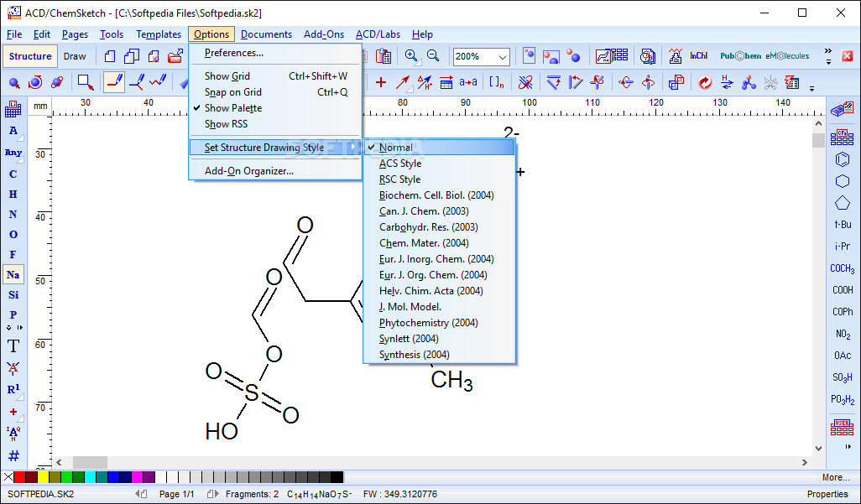Click the Delete Page icon with red X

[154, 56]
